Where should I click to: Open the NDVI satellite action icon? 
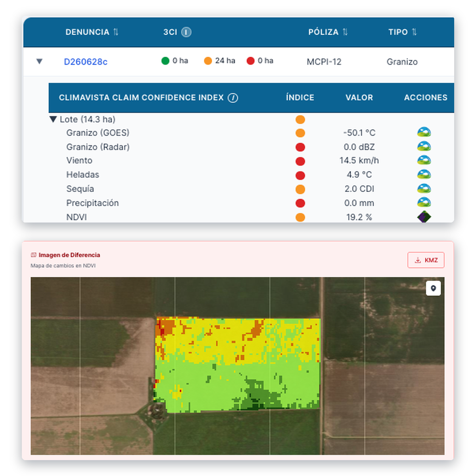(424, 217)
